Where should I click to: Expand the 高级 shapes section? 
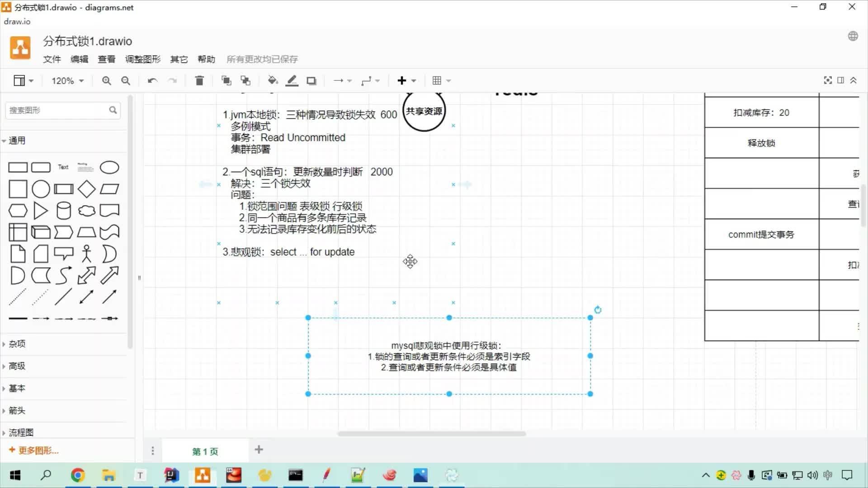63,366
